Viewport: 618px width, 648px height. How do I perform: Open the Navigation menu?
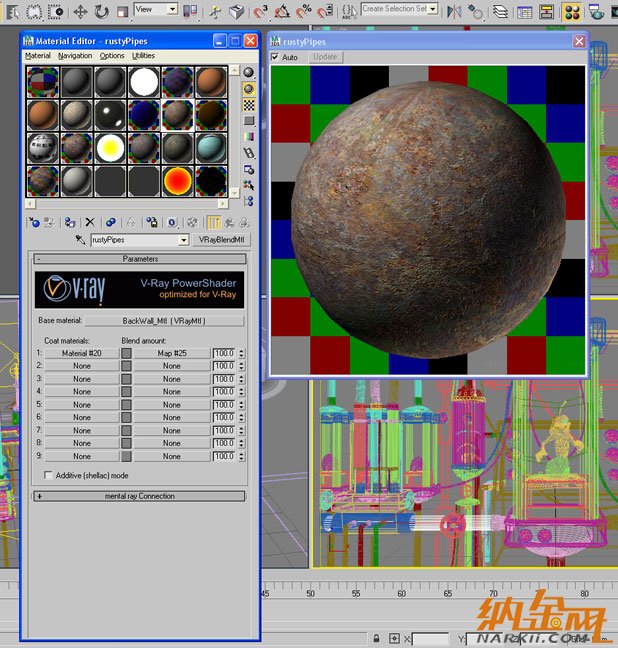tap(75, 55)
